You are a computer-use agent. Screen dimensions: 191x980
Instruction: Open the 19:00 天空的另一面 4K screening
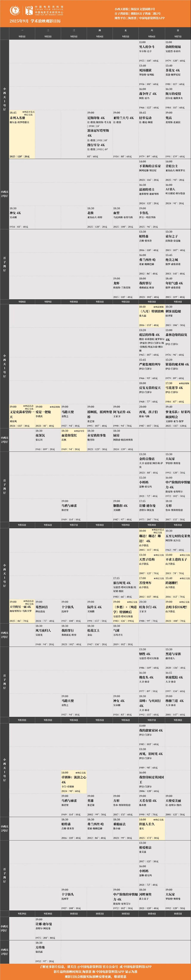coord(22,611)
